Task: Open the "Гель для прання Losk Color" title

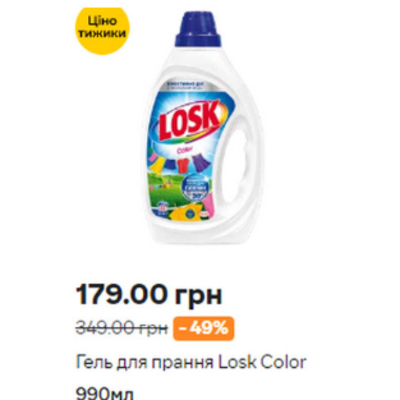Action: pyautogui.click(x=191, y=362)
